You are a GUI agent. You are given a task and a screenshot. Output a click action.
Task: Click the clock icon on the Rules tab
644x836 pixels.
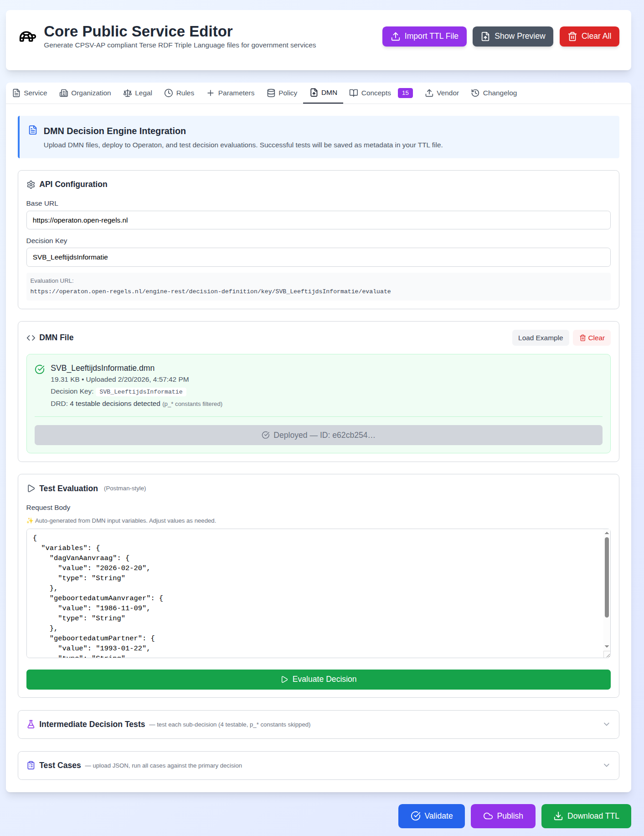pyautogui.click(x=168, y=93)
